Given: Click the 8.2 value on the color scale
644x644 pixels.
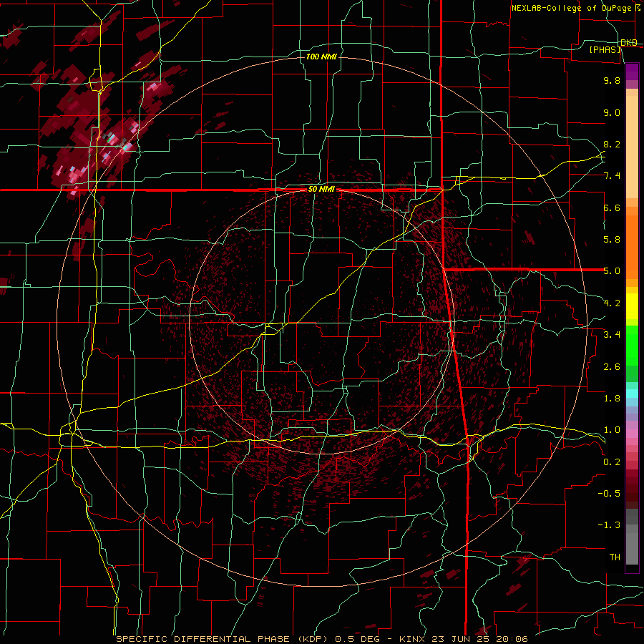Looking at the screenshot, I should point(612,144).
